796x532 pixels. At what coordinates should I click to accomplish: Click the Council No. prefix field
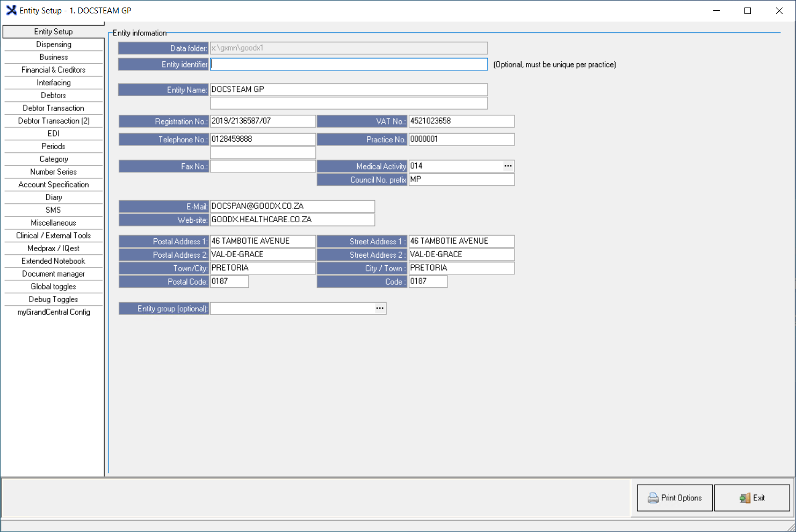tap(461, 179)
